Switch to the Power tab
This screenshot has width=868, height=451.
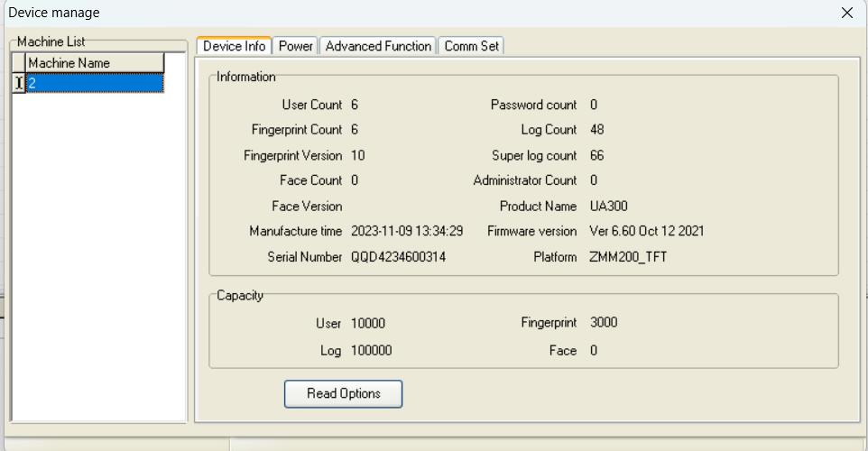[296, 46]
